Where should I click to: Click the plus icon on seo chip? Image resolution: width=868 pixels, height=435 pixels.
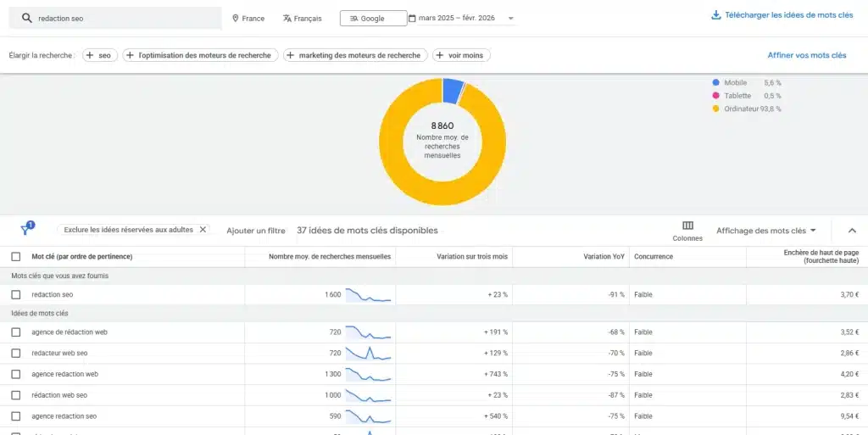[89, 55]
